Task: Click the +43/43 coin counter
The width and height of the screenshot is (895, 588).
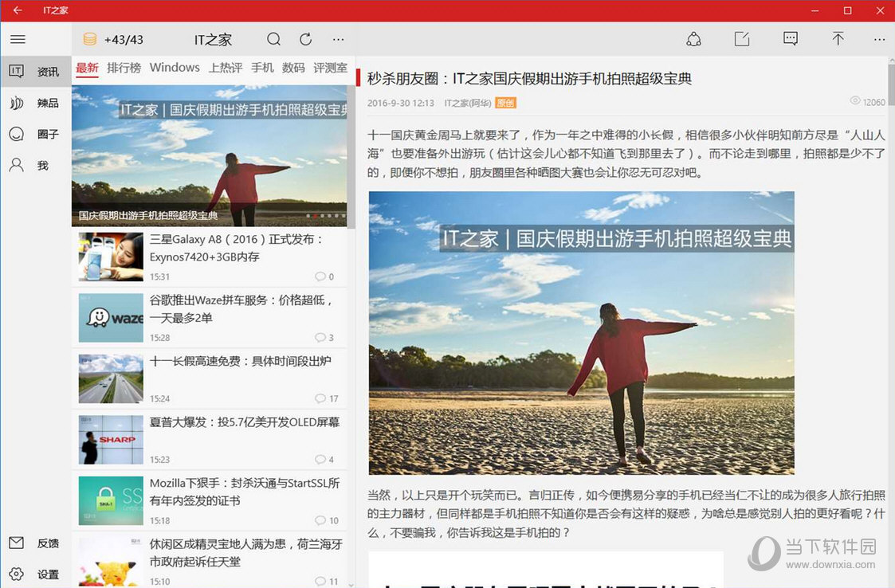Action: pos(124,39)
